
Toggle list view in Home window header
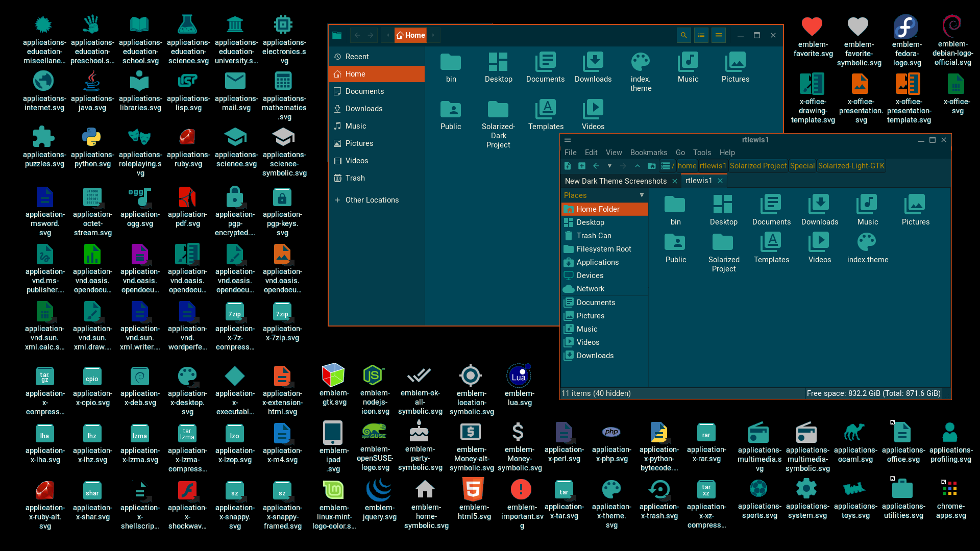(x=701, y=35)
